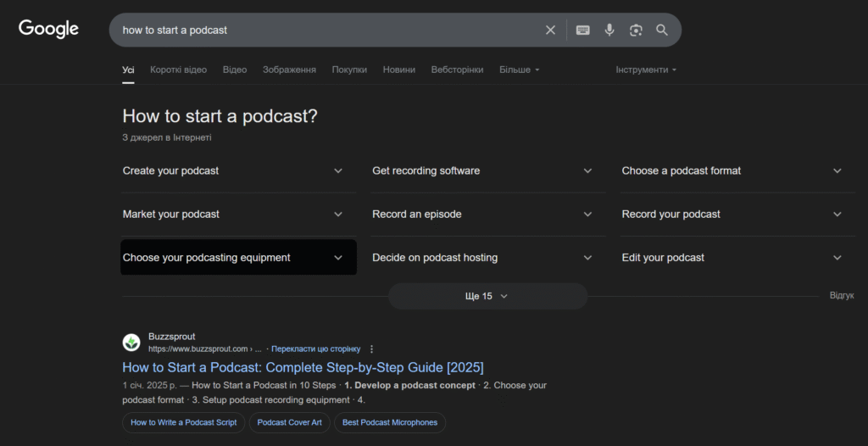Click the buzzsprout.com URL breadcrumb

click(205, 349)
